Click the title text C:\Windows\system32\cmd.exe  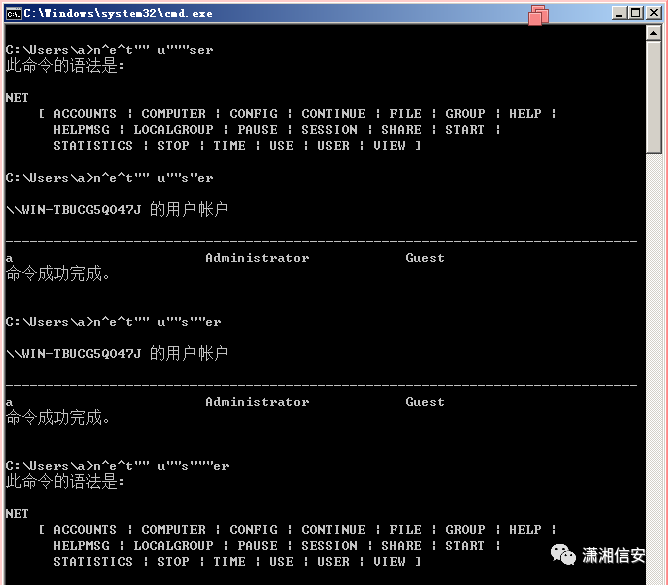[118, 14]
